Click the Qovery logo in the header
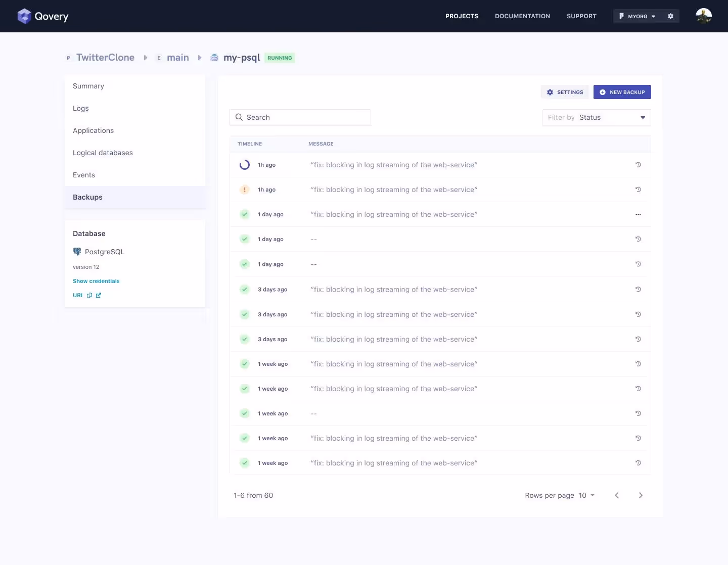The width and height of the screenshot is (728, 565). tap(43, 16)
